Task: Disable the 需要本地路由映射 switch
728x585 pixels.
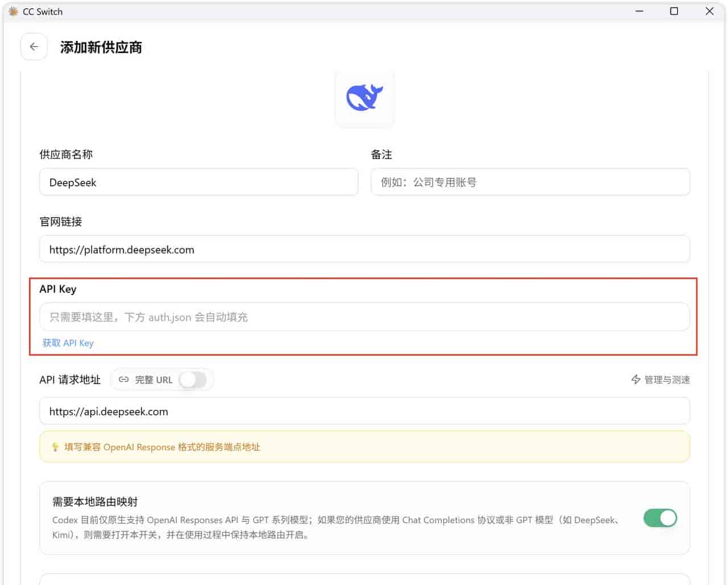Action: coord(660,518)
